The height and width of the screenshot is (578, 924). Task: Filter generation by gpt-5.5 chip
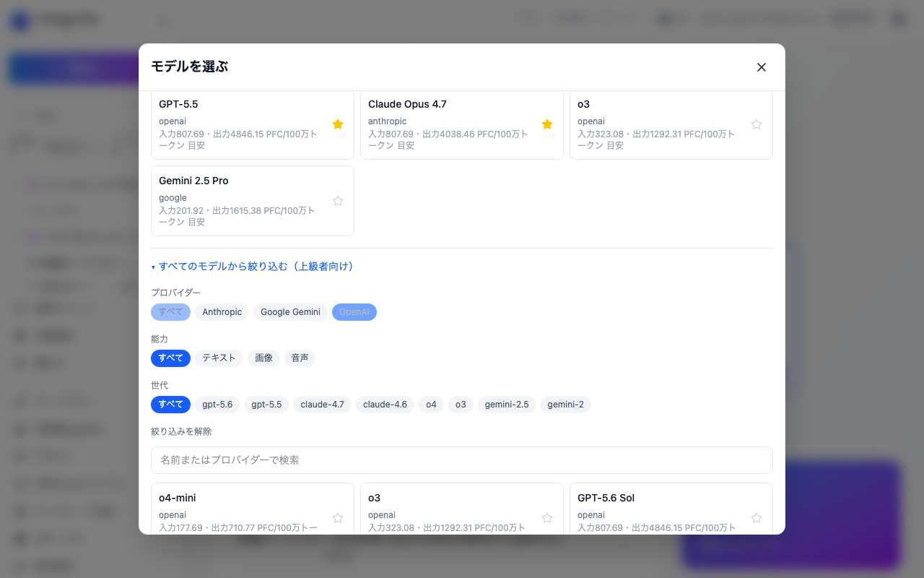coord(266,405)
